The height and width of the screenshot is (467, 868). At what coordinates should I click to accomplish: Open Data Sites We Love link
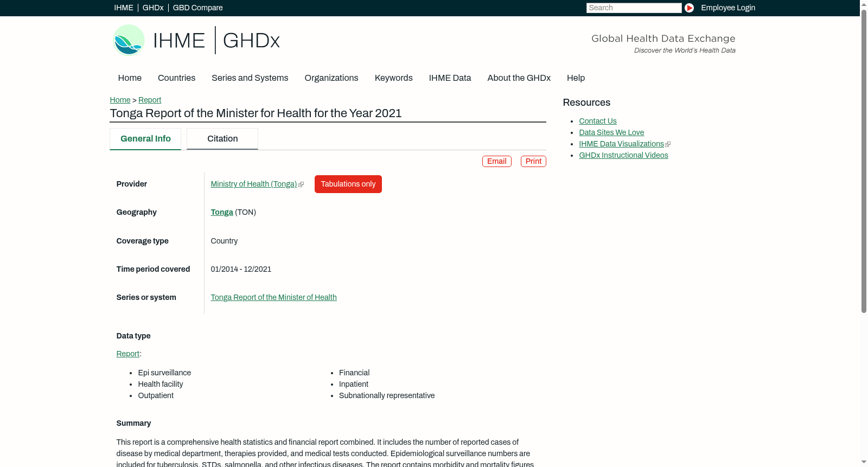tap(611, 133)
